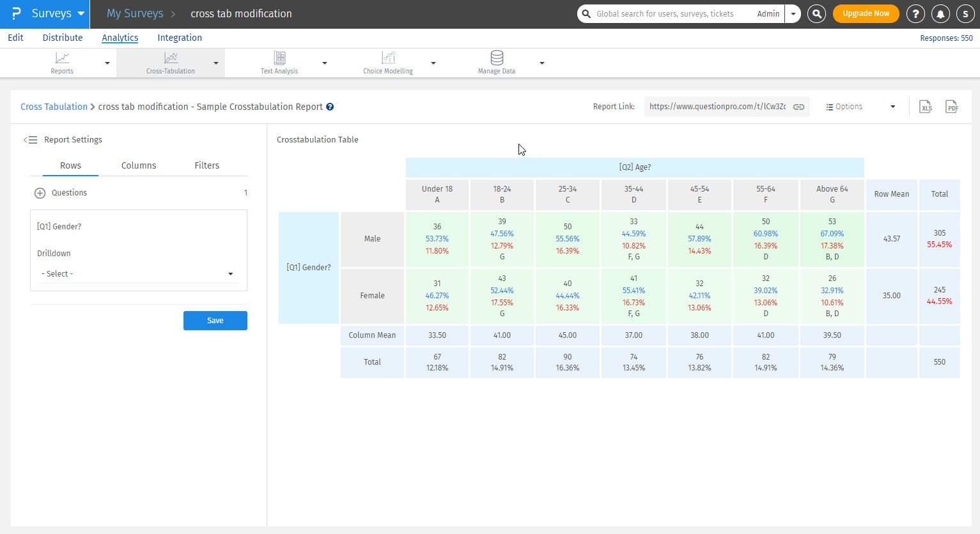The height and width of the screenshot is (534, 980).
Task: Open the Distribute menu
Action: (62, 38)
